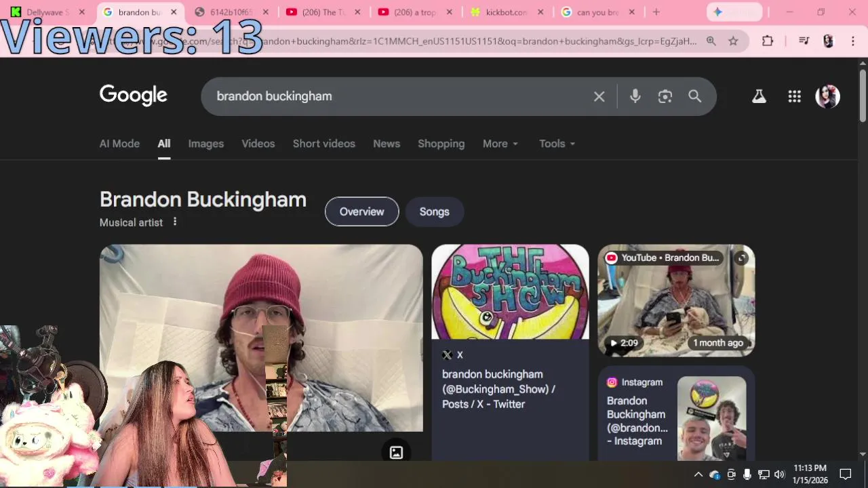Close the 6142b10f65 browser tab
Image resolution: width=868 pixels, height=488 pixels.
[x=265, y=12]
